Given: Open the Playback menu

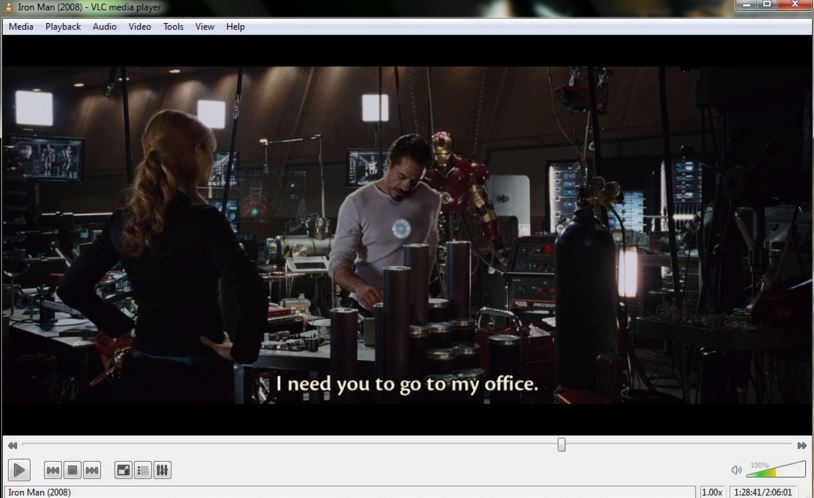Looking at the screenshot, I should 63,26.
